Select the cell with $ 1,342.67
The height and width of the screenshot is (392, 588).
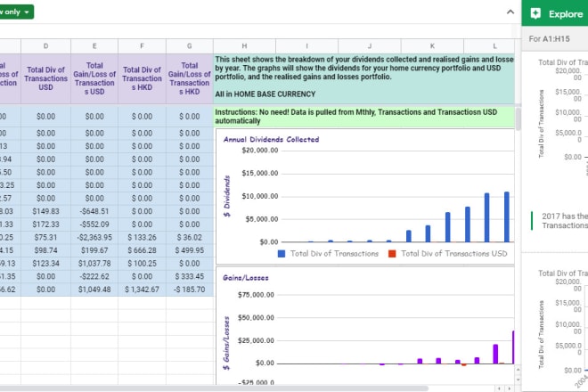[142, 290]
